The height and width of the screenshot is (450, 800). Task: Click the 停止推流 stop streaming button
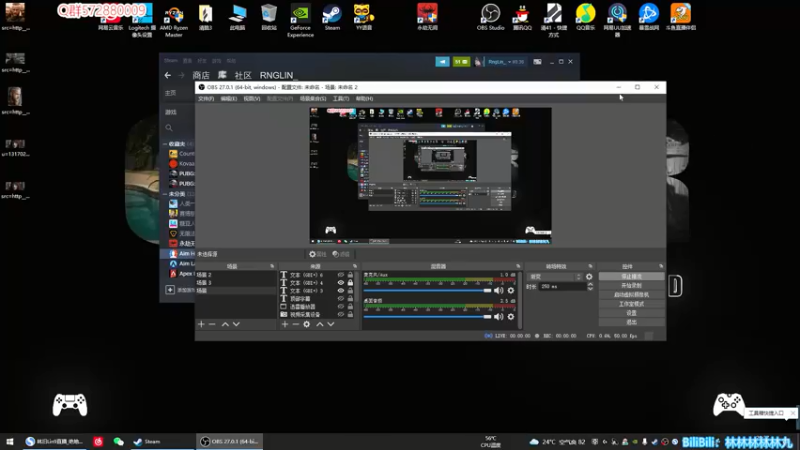tap(632, 276)
